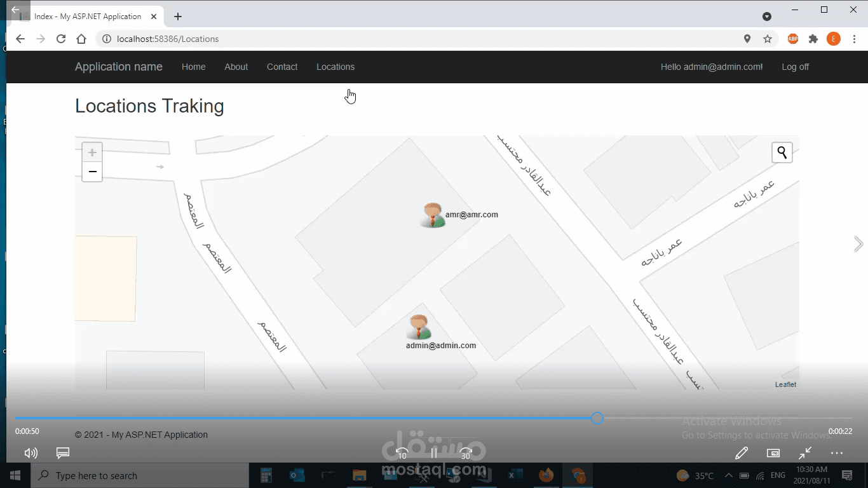Mute the video volume

pyautogui.click(x=31, y=453)
